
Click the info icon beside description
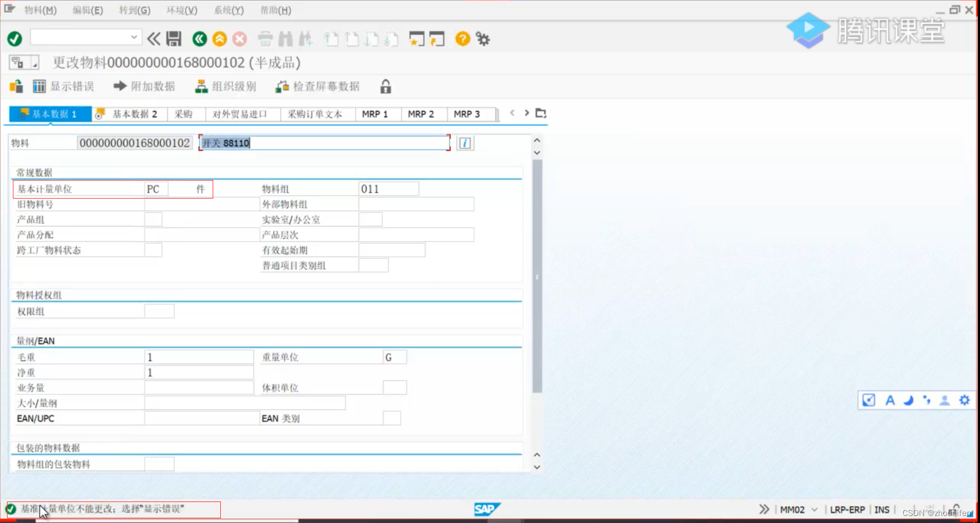tap(465, 143)
